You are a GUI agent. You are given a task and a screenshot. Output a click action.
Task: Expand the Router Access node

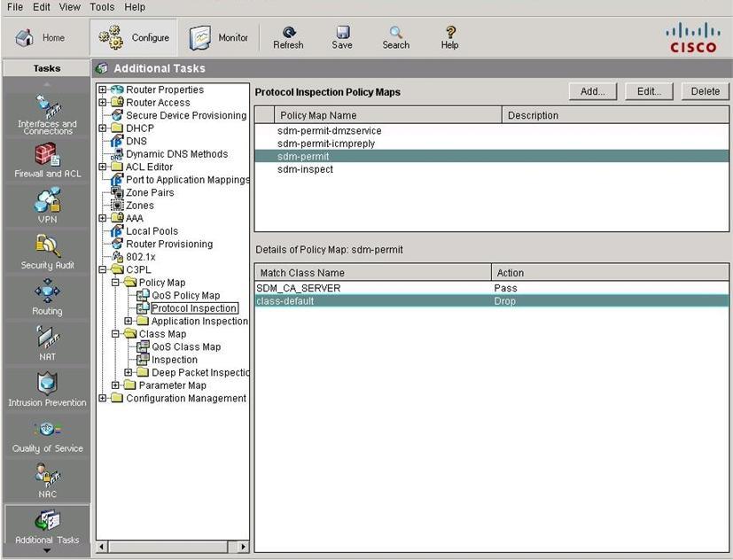(x=103, y=102)
